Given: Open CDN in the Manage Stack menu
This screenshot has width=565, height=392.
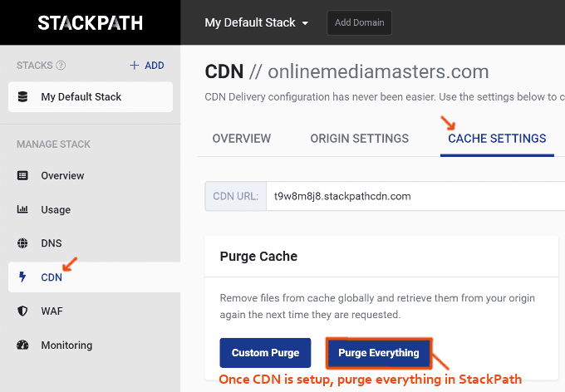Looking at the screenshot, I should 95,277.
